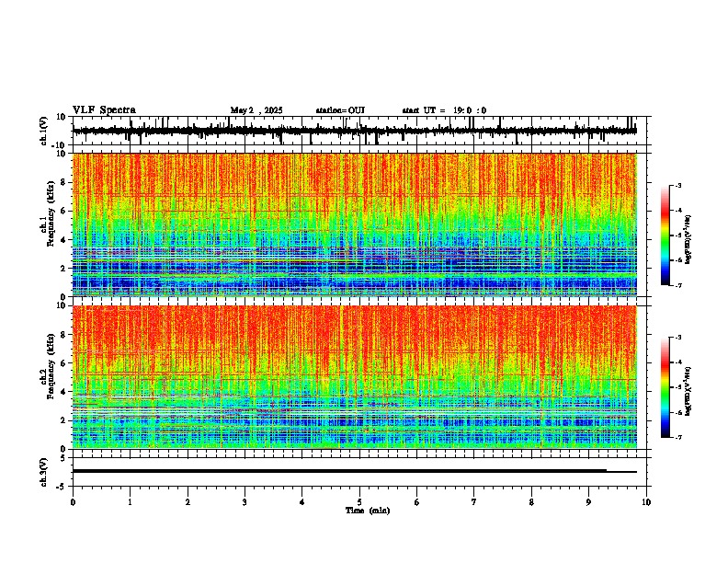The image size is (728, 563).
Task: Click time axis tick label "8"
Action: coord(531,502)
